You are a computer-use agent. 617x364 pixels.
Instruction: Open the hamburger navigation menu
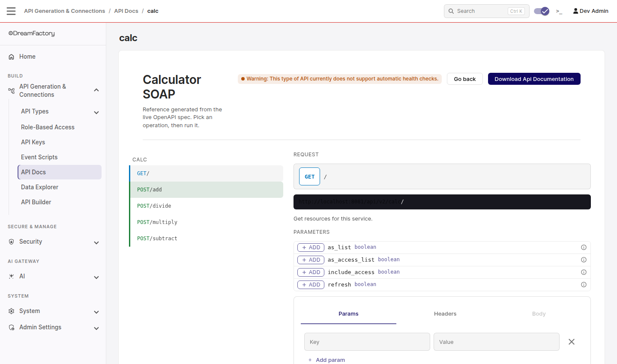tap(11, 11)
